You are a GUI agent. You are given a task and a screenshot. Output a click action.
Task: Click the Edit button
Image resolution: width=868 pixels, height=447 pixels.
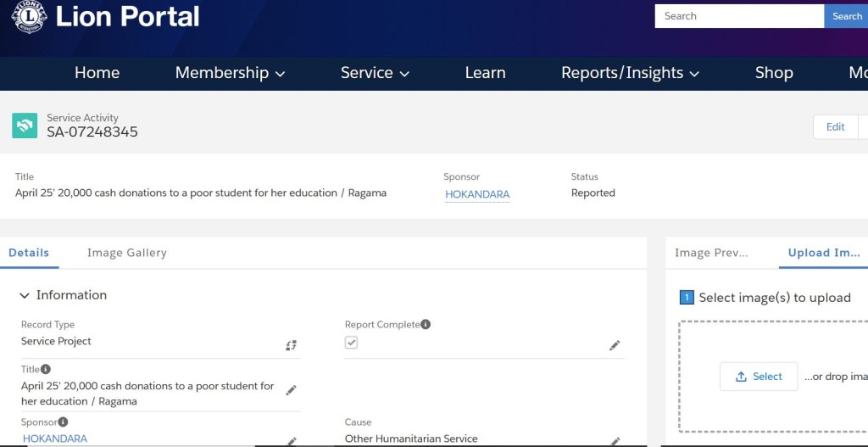click(835, 127)
